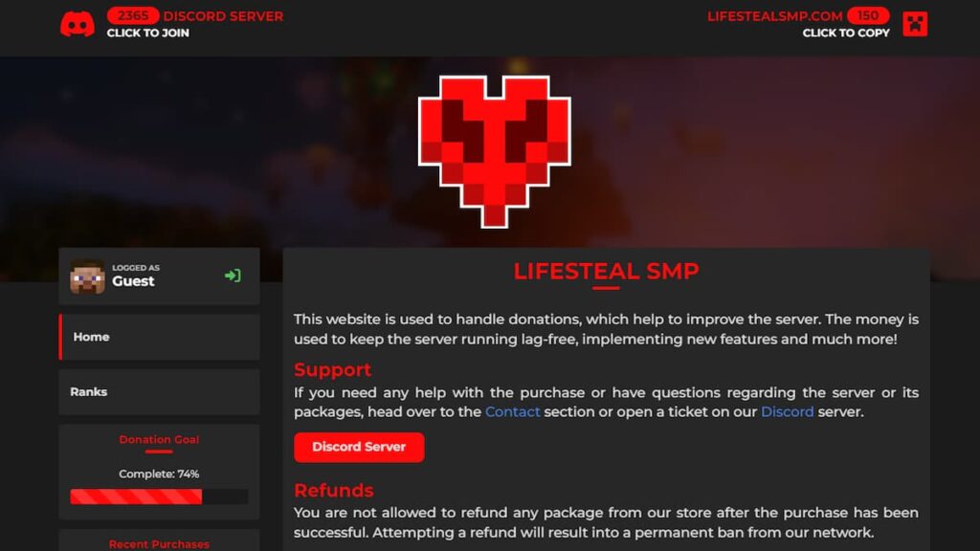Viewport: 980px width, 551px height.
Task: Click the Guest Steve avatar head
Action: tap(87, 276)
